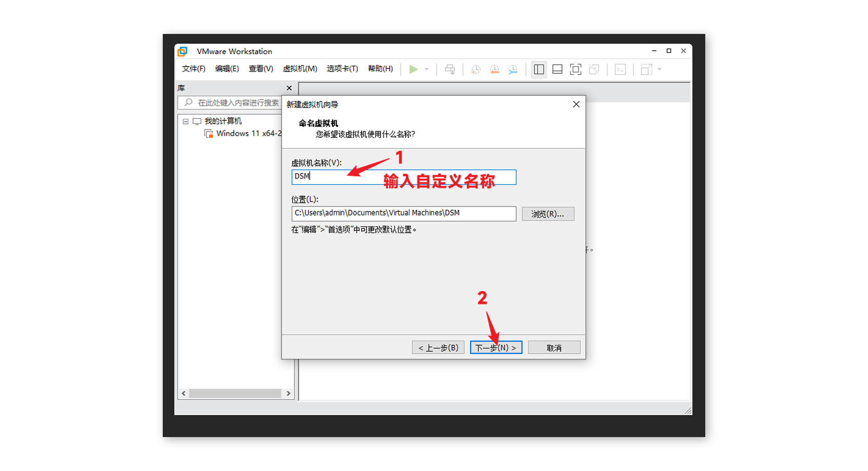This screenshot has width=868, height=471.
Task: Click the console view toolbar icon
Action: click(620, 69)
